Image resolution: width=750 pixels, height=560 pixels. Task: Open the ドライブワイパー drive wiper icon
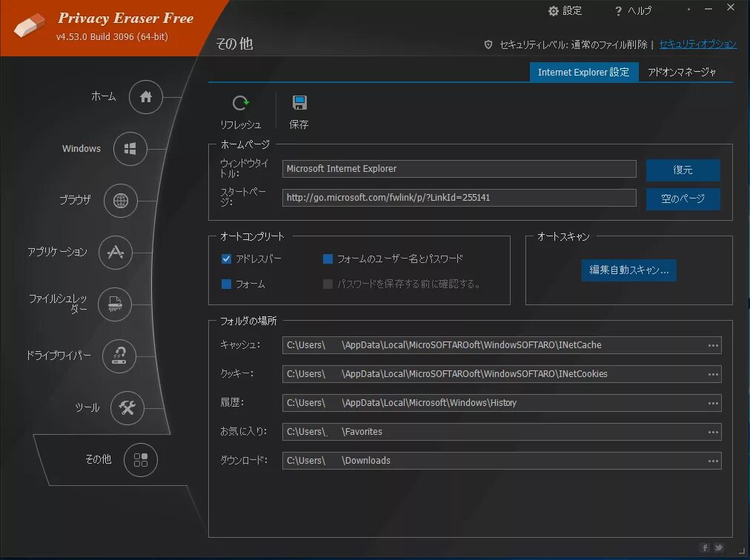(119, 356)
